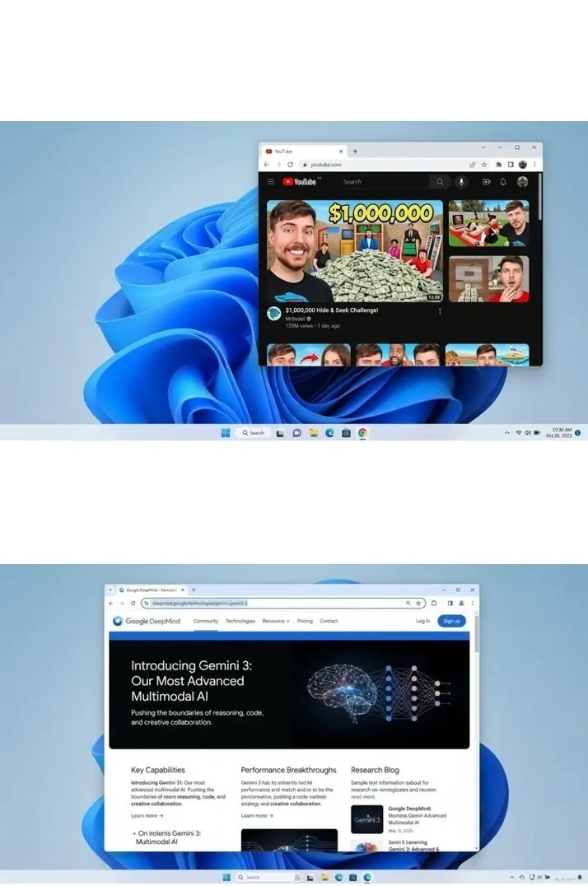Go back in the YouTube browser window

266,165
